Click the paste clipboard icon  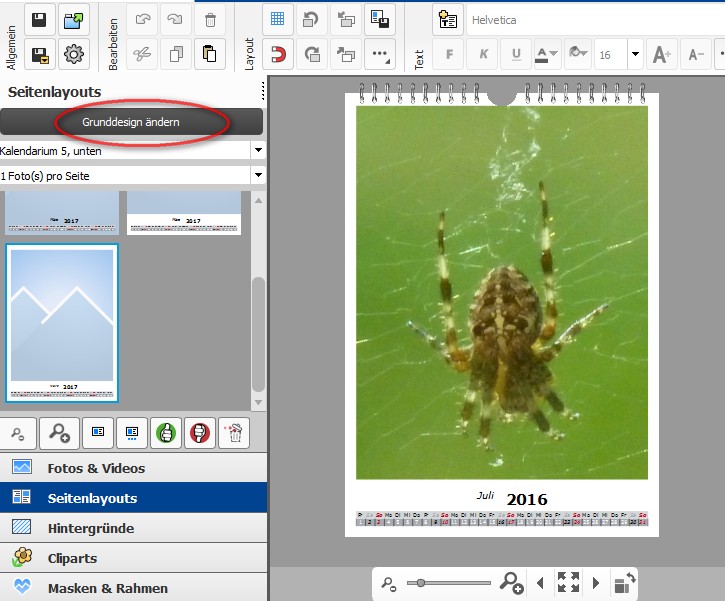[209, 54]
